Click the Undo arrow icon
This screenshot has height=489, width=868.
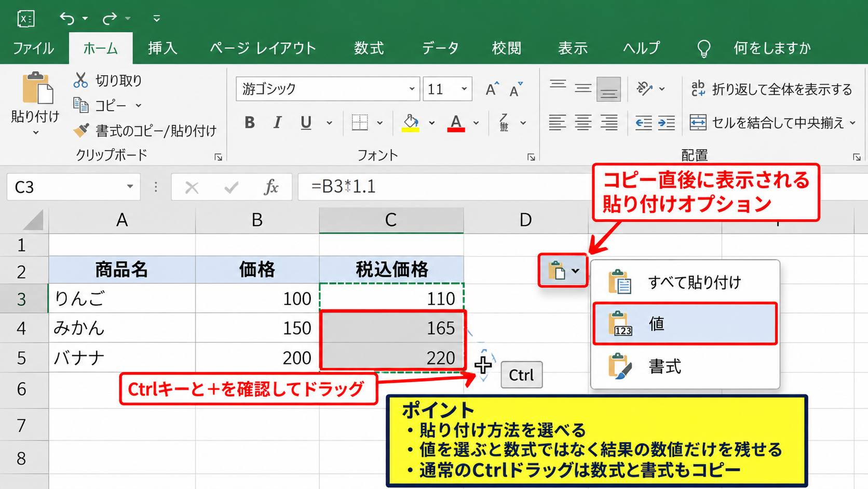pyautogui.click(x=66, y=19)
